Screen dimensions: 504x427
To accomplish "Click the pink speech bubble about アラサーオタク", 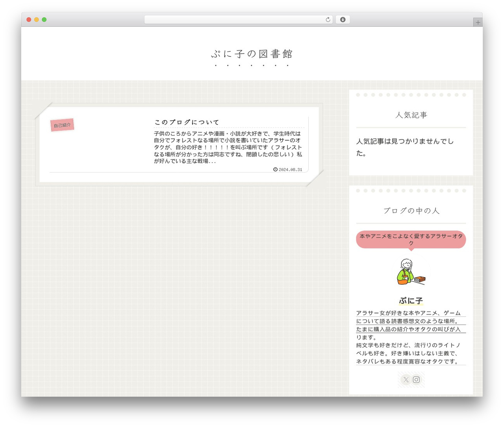I will pyautogui.click(x=411, y=239).
